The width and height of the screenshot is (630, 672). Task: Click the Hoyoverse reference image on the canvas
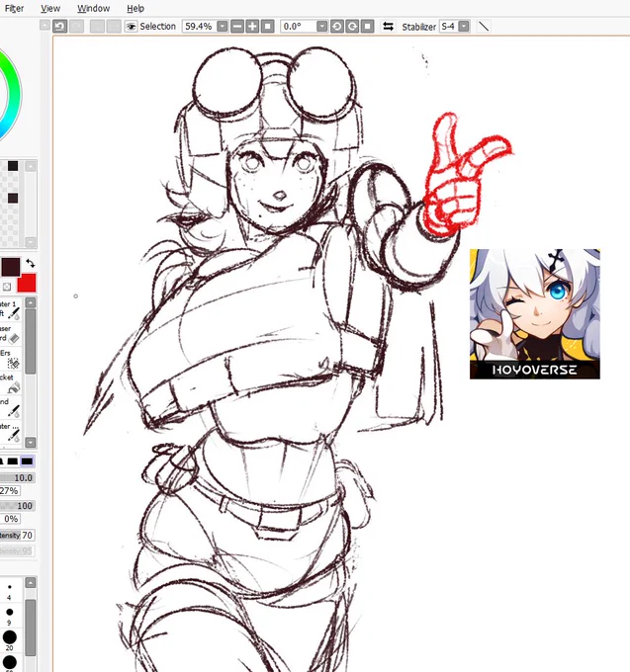535,313
